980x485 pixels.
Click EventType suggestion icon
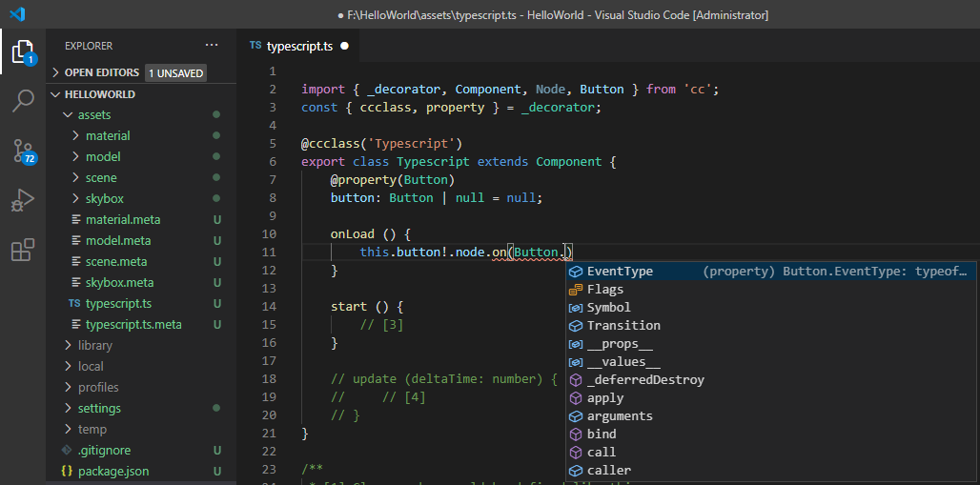point(576,272)
